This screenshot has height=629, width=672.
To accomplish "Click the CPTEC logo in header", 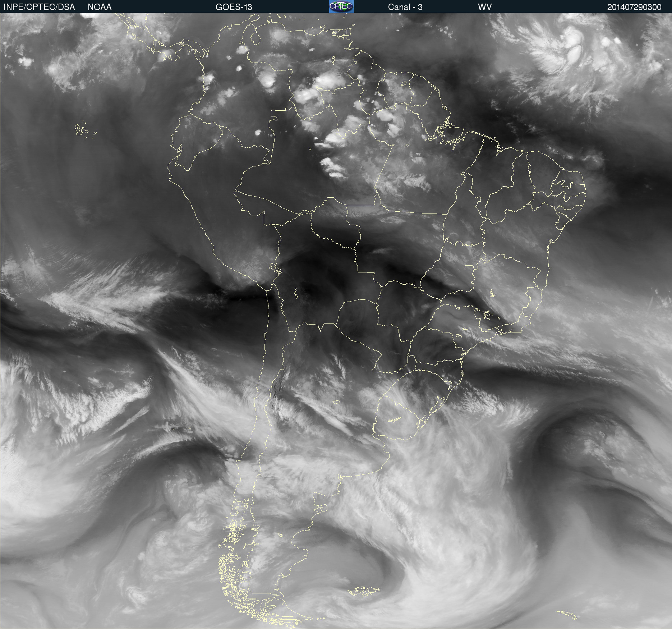I will tap(341, 6).
